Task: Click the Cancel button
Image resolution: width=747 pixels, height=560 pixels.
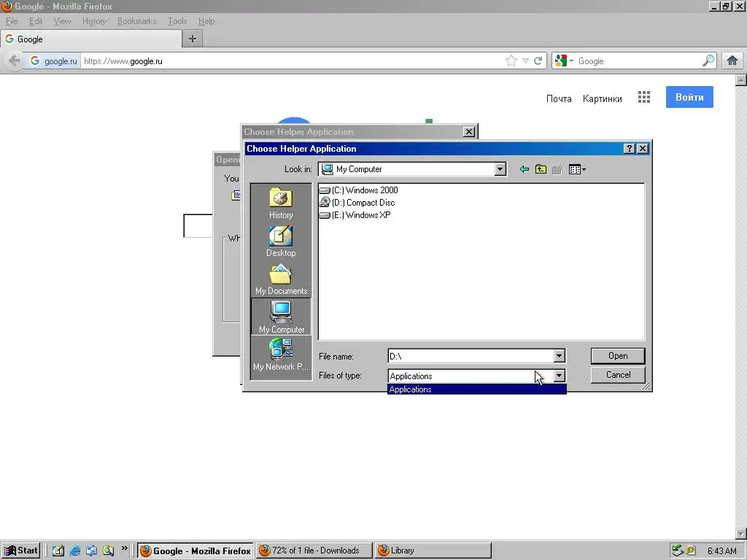Action: pos(618,375)
